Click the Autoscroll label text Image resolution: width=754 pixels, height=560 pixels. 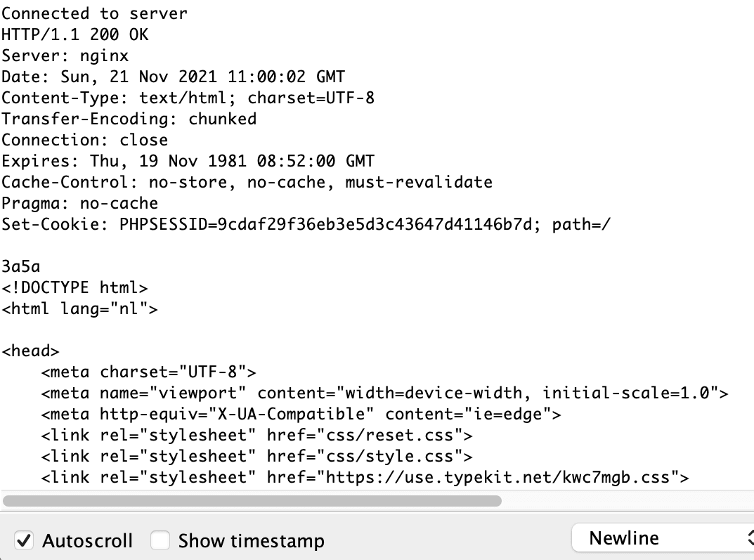click(88, 541)
